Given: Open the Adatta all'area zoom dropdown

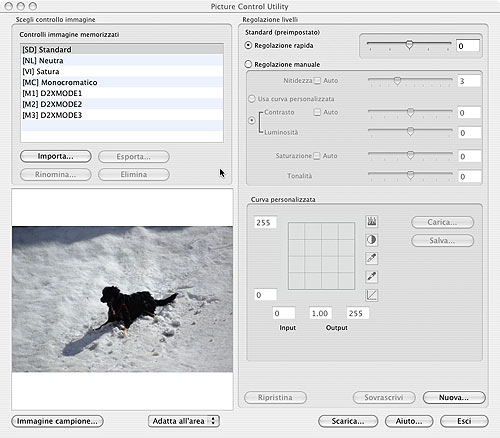Looking at the screenshot, I should click(184, 421).
